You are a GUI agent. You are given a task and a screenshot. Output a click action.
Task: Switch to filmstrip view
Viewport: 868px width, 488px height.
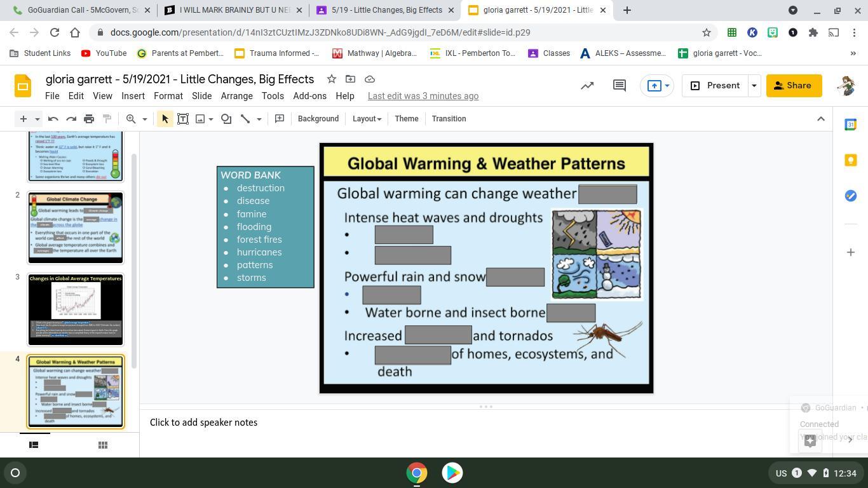[34, 445]
